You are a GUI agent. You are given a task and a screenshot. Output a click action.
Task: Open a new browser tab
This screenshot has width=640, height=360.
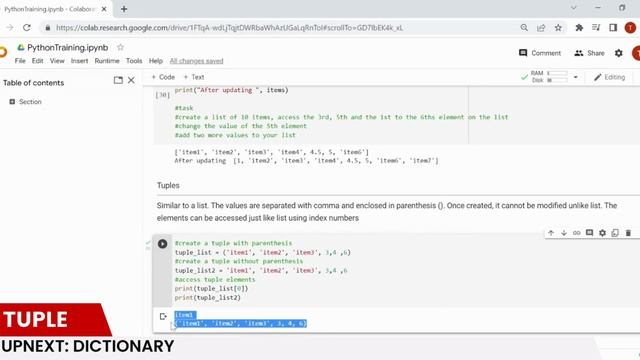pos(124,9)
